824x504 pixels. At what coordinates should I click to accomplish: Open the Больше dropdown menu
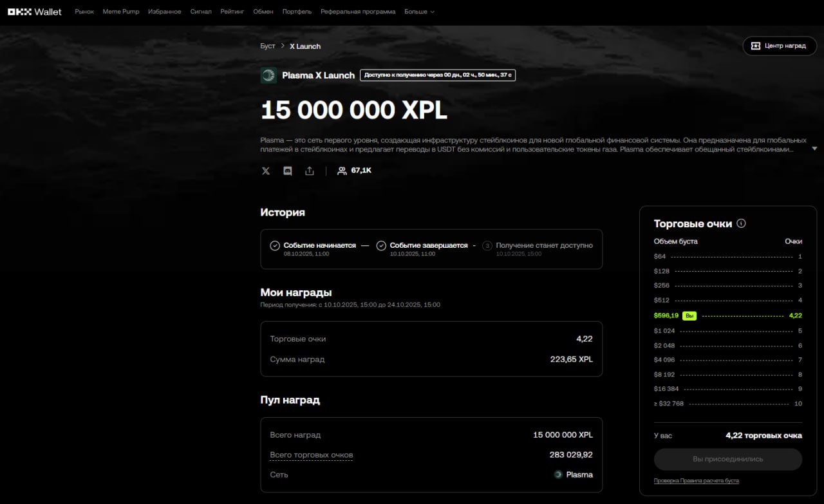pos(419,12)
